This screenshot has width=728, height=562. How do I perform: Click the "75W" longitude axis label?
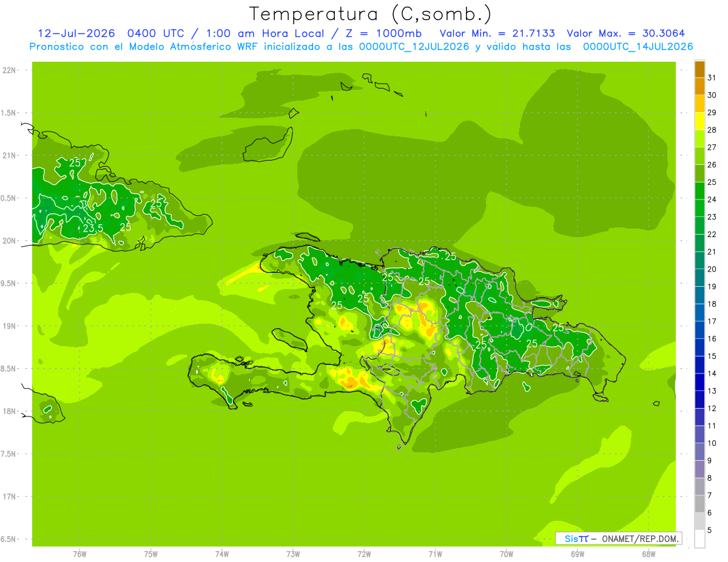click(151, 554)
